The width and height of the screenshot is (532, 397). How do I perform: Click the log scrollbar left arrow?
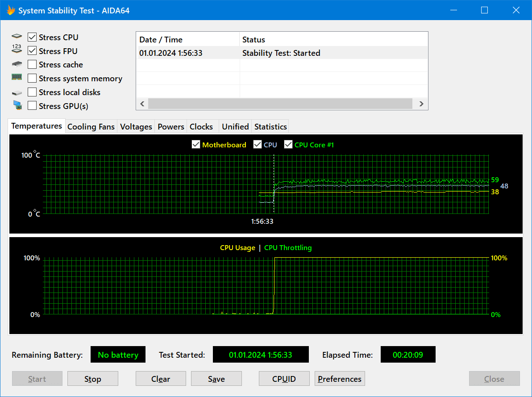tap(142, 104)
